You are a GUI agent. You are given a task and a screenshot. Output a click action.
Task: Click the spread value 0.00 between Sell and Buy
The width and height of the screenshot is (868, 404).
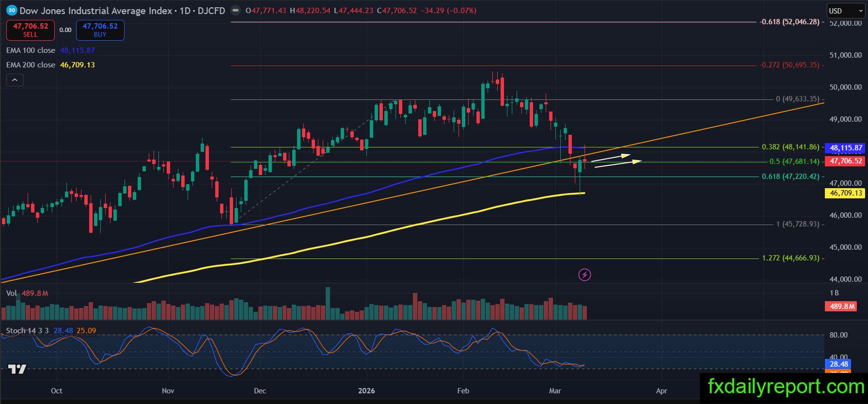[x=65, y=30]
